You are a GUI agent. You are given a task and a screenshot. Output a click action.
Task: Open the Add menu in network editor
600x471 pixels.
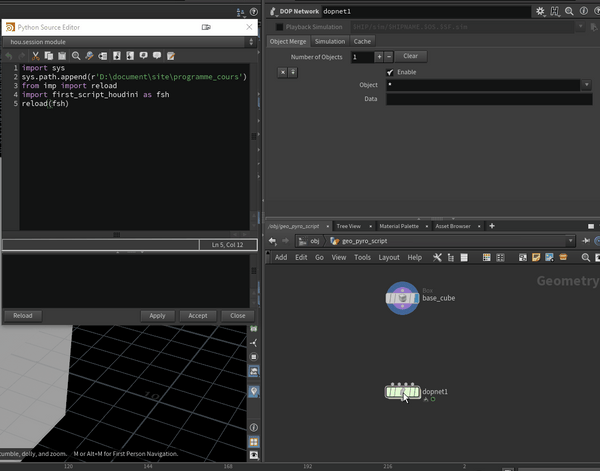pos(281,258)
